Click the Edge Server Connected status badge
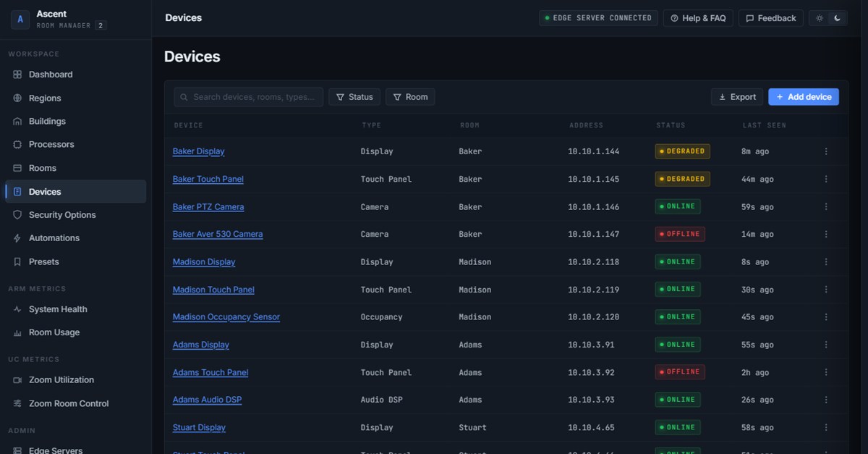The width and height of the screenshot is (868, 454). (598, 18)
